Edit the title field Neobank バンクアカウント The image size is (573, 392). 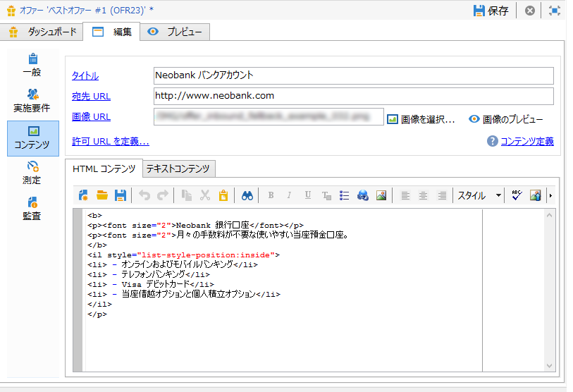click(x=353, y=75)
